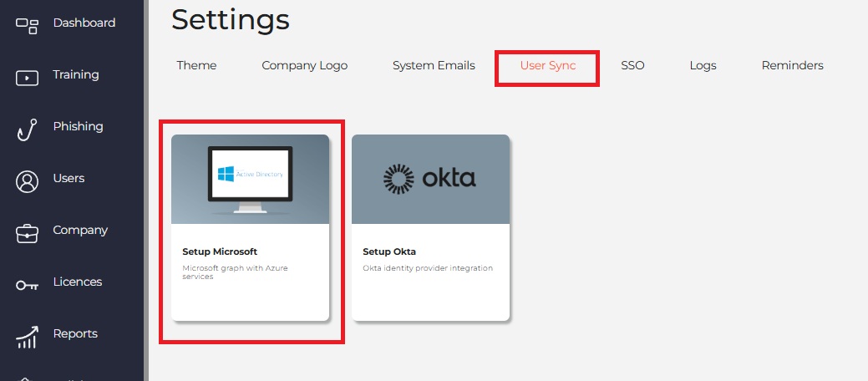Open the Reminders tab
The width and height of the screenshot is (868, 381).
click(793, 65)
